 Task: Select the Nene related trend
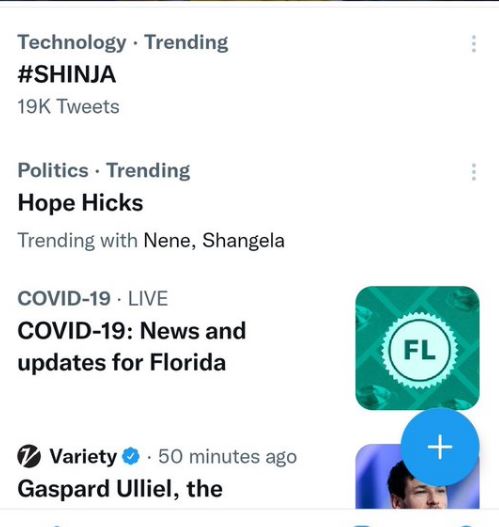[x=167, y=240]
